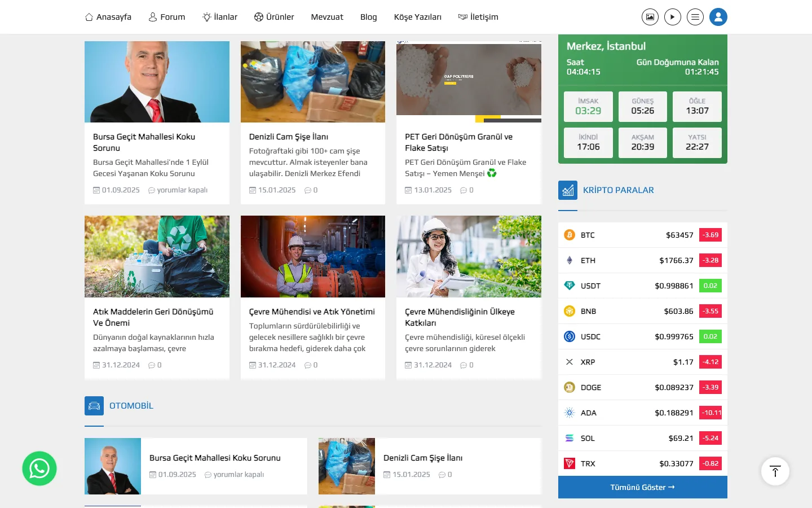Click the Merkez, İstanbul location heading

click(606, 46)
